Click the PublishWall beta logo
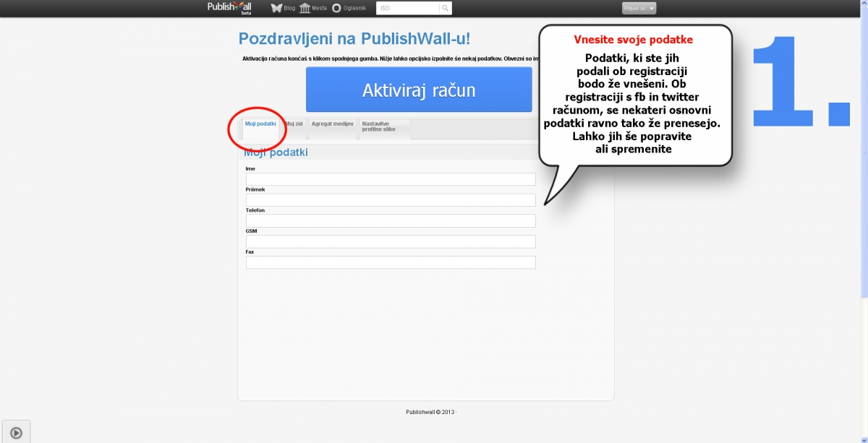This screenshot has width=868, height=443. pyautogui.click(x=229, y=8)
